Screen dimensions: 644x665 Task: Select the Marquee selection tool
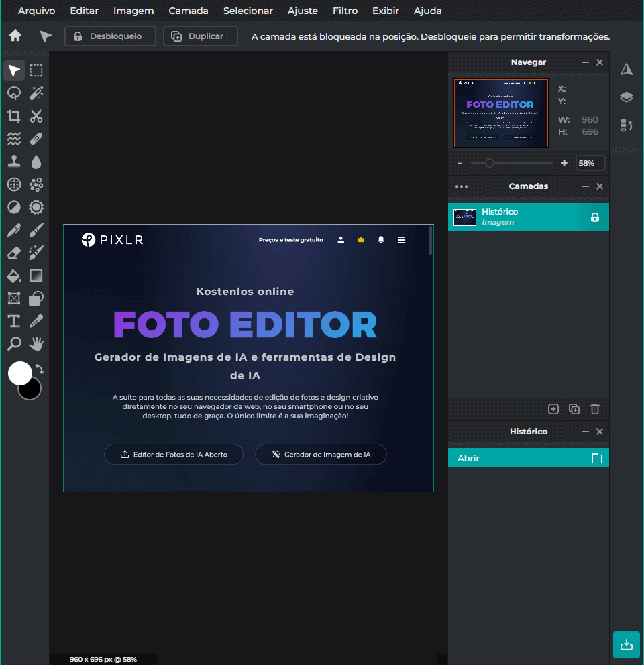point(36,70)
